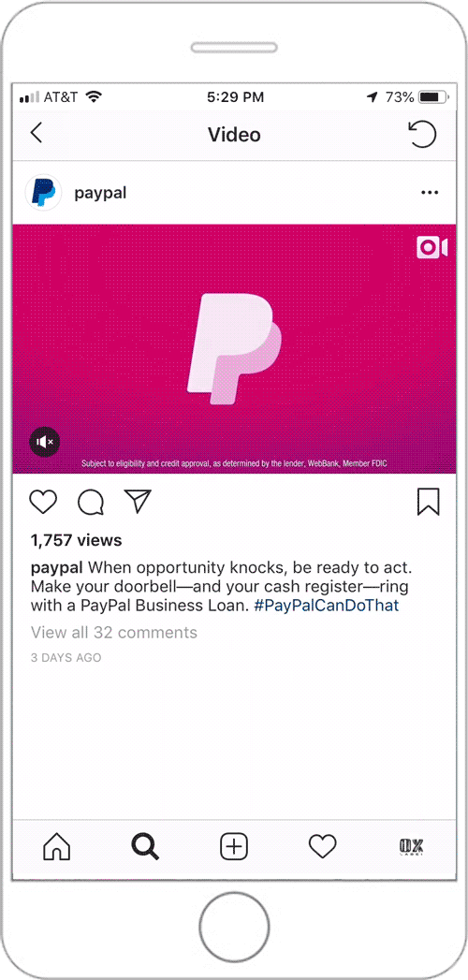Open the paypal username in the post header

(x=100, y=193)
